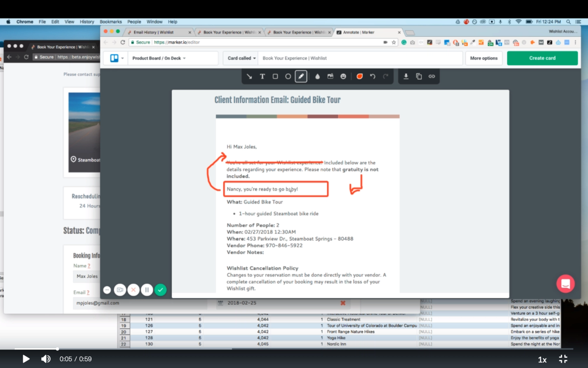Click the More options button
Viewport: 588px width, 368px height.
[484, 58]
